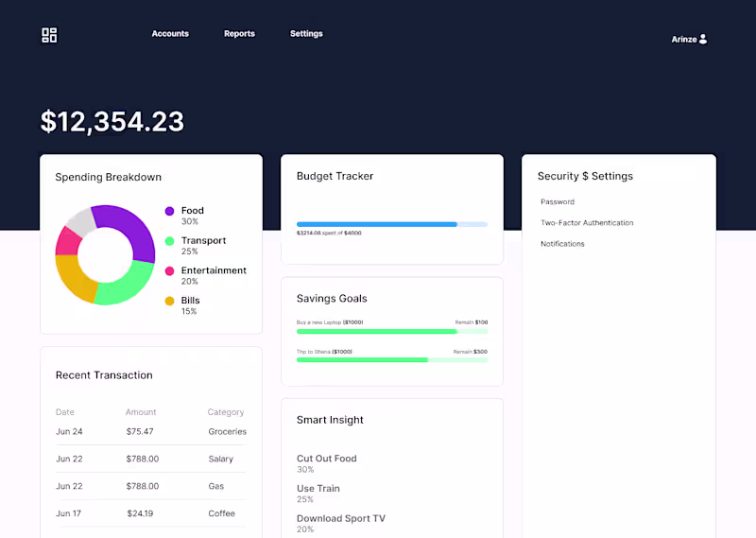Click the Groceries category cell
Screen dimensions: 756x538
coord(227,432)
